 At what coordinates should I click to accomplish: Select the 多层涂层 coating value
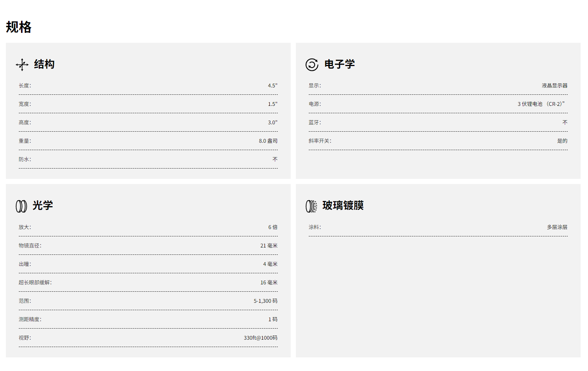coord(557,227)
